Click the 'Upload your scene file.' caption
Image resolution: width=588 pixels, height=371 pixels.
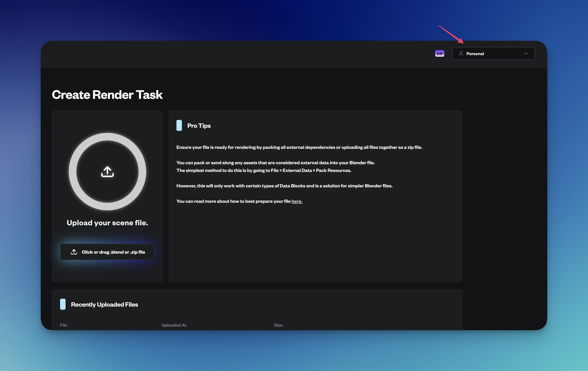pos(107,223)
